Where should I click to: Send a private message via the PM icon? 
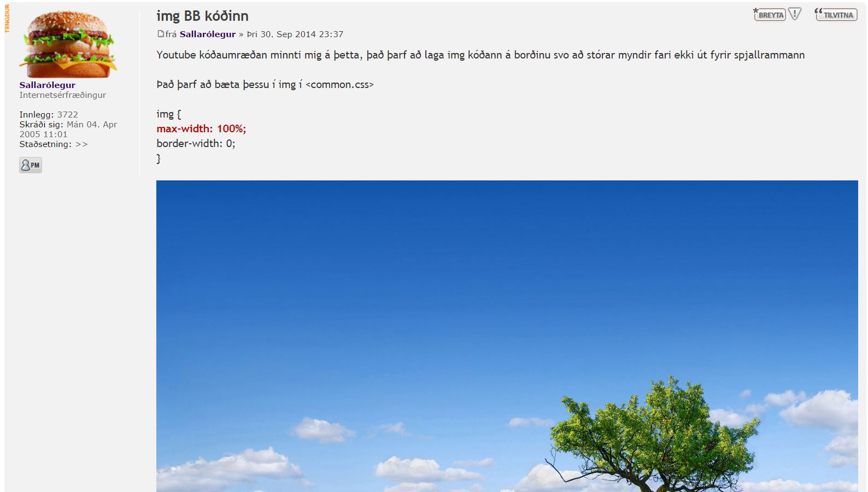[31, 165]
